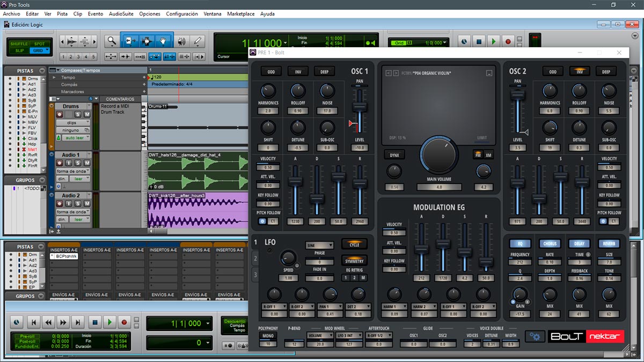The width and height of the screenshot is (644, 362).
Task: Click Record in the Edit window transport
Action: pos(508,41)
